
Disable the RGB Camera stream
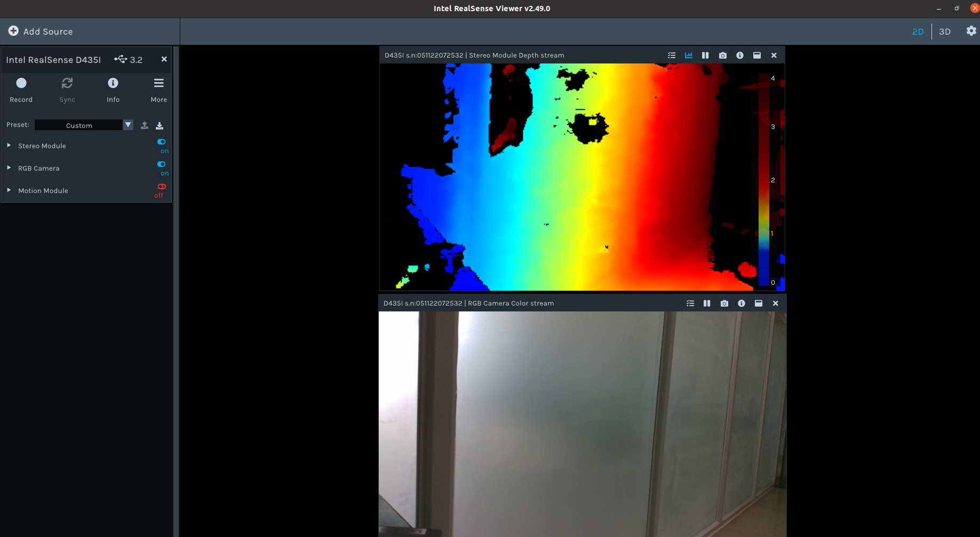pos(161,164)
